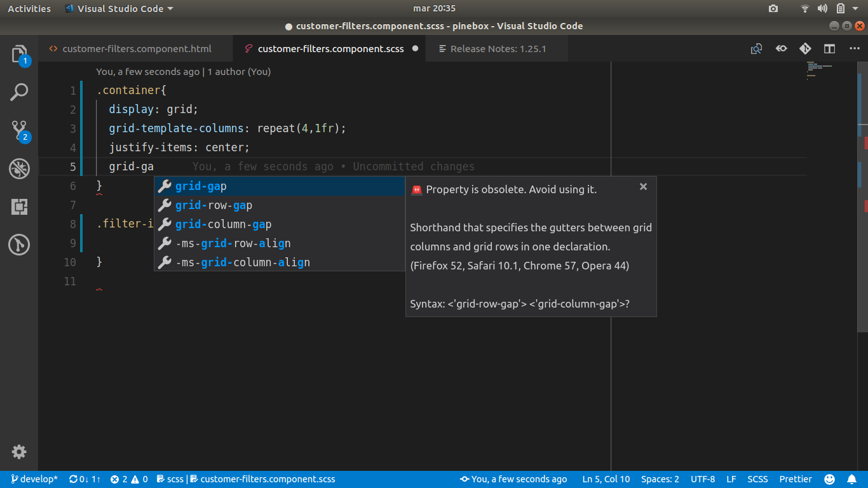Viewport: 868px width, 488px height.
Task: Send feedback using the smiley icon
Action: pyautogui.click(x=831, y=479)
